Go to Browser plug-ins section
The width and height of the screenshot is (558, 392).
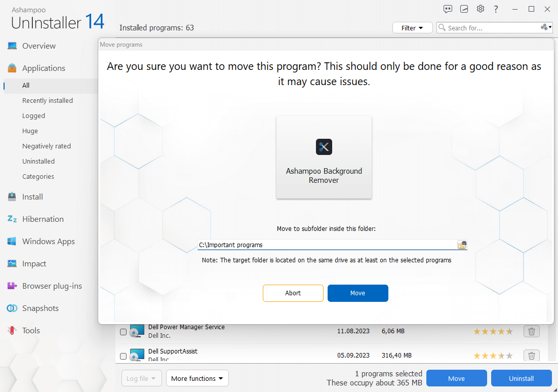pyautogui.click(x=52, y=286)
